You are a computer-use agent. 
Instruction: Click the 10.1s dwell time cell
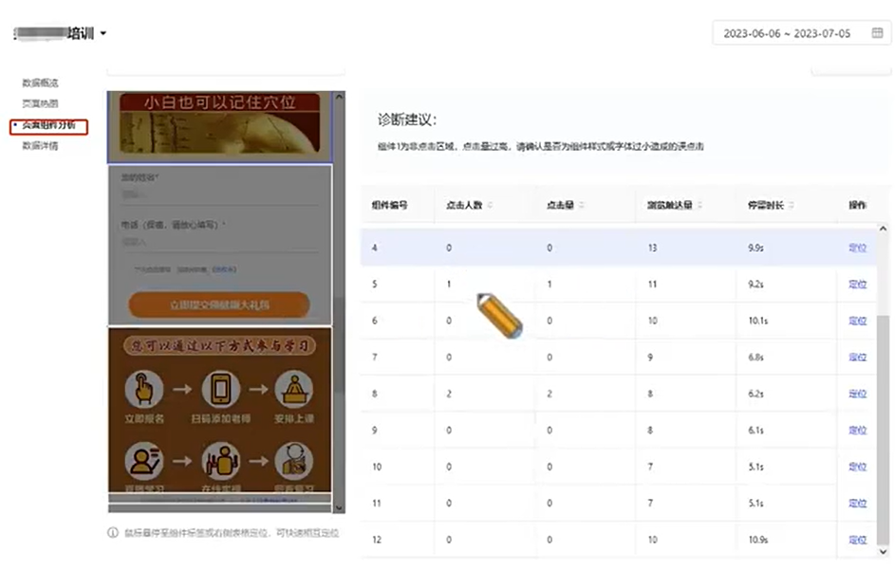pyautogui.click(x=758, y=321)
